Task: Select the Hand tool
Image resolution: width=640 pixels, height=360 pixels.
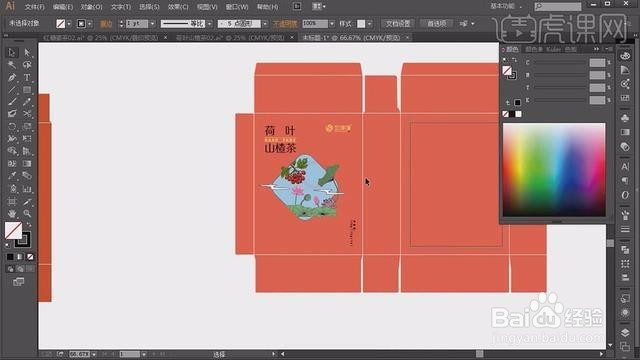Action: (x=12, y=213)
